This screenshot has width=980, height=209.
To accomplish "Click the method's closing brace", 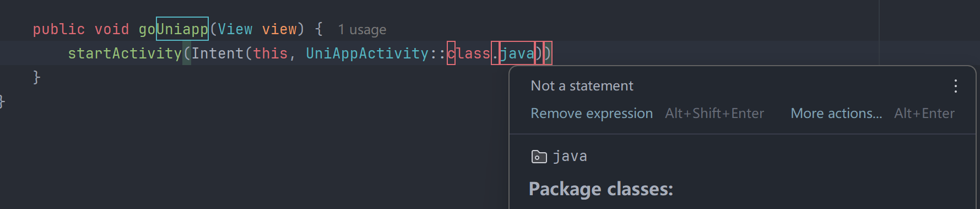I will (x=37, y=77).
